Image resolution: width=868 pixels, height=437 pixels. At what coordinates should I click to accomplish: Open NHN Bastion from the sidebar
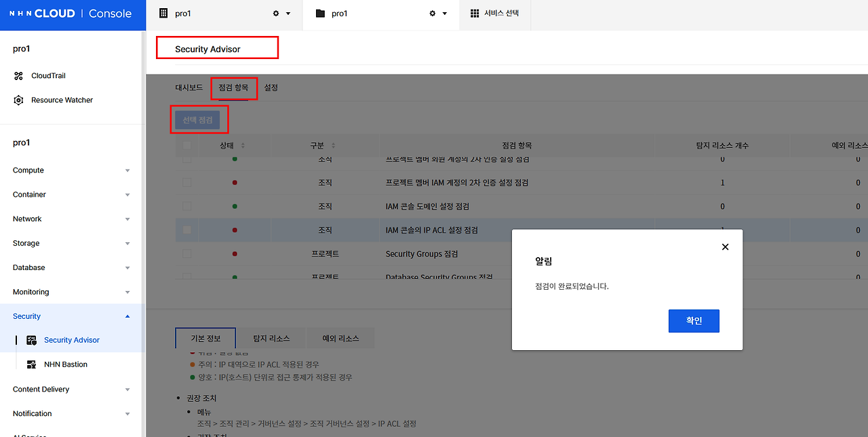click(x=66, y=364)
